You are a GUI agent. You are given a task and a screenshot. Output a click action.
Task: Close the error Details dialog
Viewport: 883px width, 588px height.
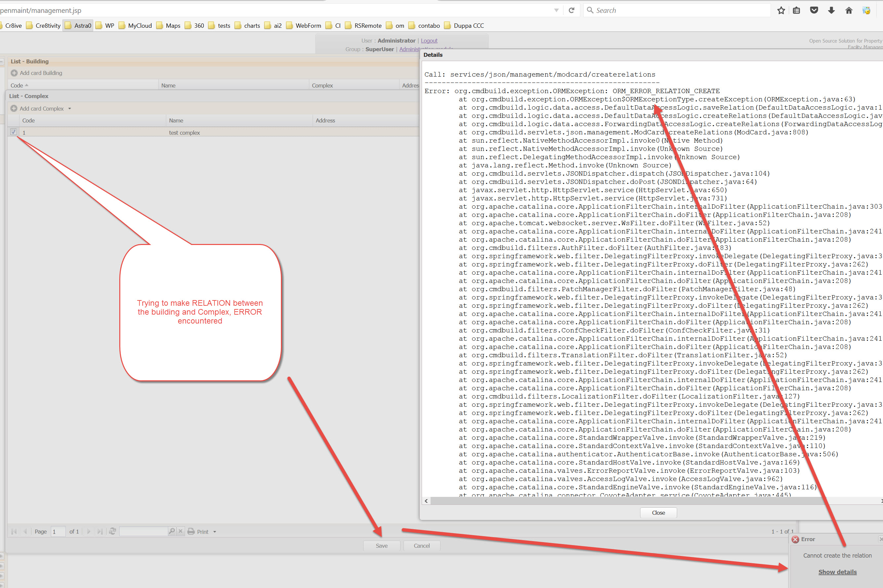658,513
